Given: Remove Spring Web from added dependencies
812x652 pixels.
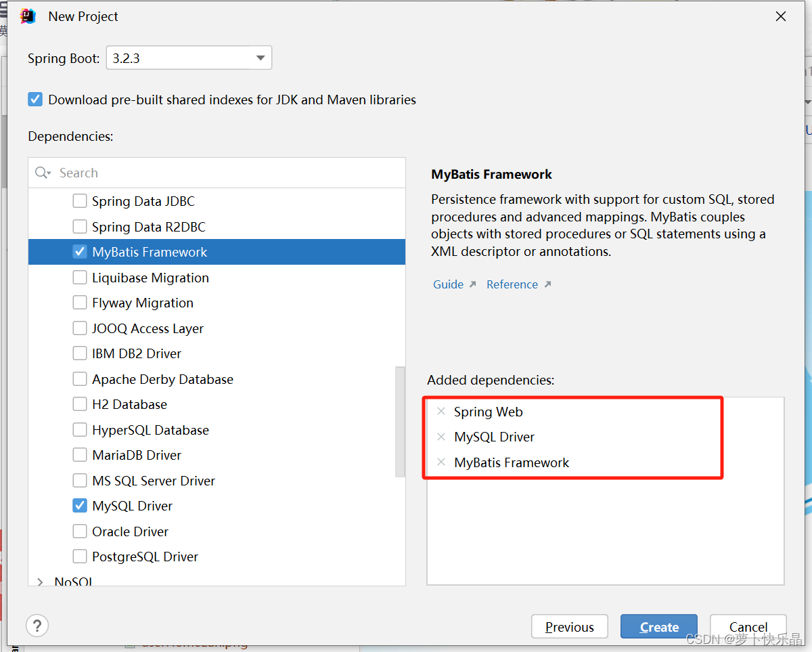Looking at the screenshot, I should (x=441, y=412).
